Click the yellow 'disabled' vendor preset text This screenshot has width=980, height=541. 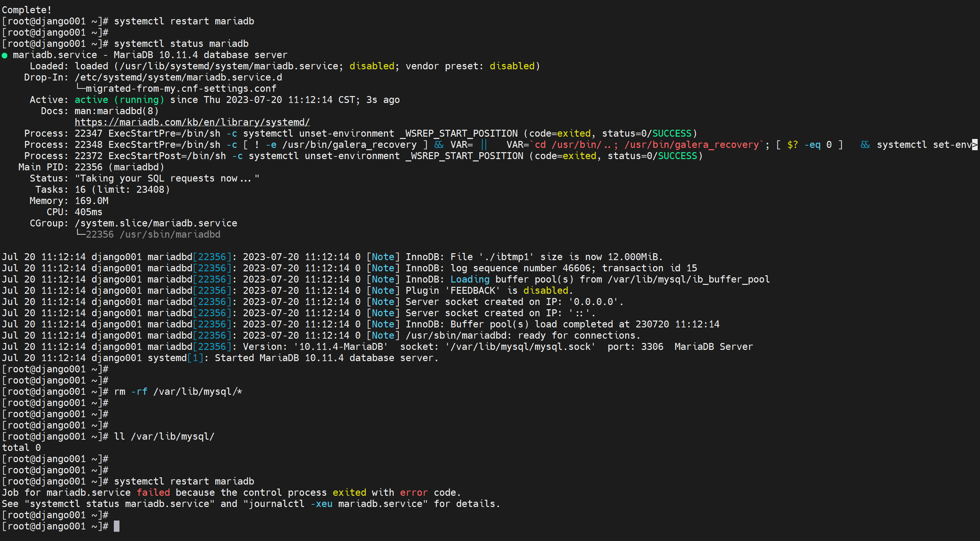click(512, 66)
